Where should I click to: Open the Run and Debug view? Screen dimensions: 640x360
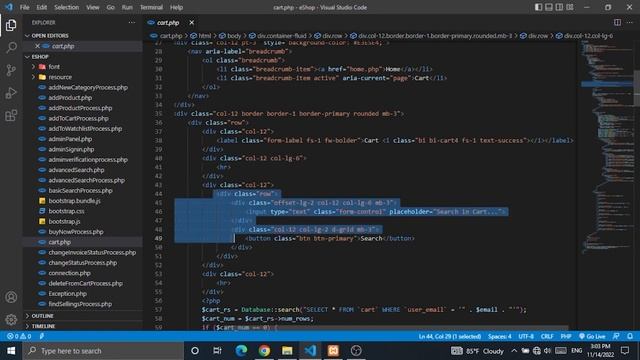11,93
